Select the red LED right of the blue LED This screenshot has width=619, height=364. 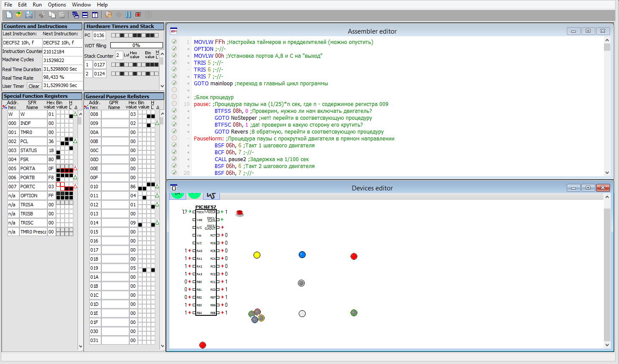point(354,256)
